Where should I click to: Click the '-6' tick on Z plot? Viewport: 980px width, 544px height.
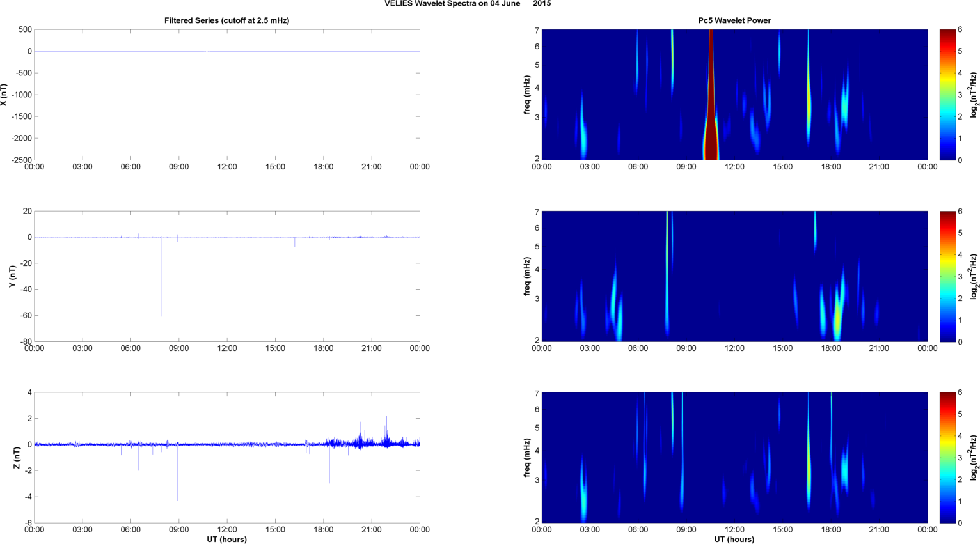28,523
